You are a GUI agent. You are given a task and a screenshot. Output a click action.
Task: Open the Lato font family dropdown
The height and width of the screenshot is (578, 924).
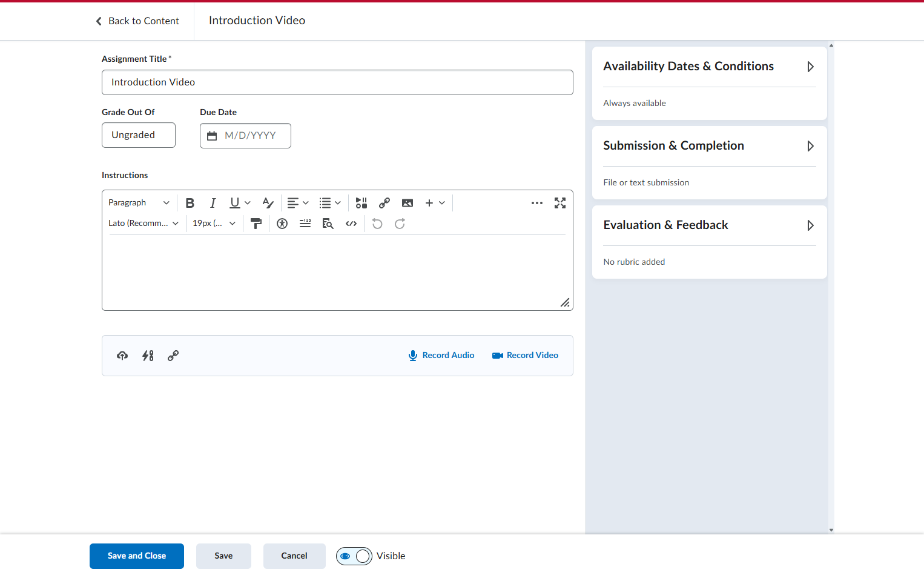pos(144,224)
